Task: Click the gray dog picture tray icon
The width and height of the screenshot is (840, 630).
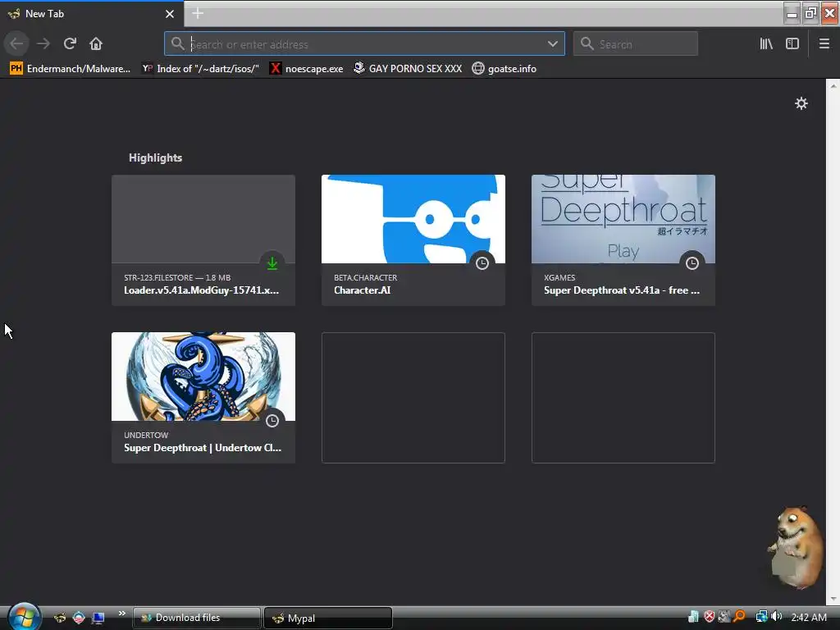Action: click(724, 617)
